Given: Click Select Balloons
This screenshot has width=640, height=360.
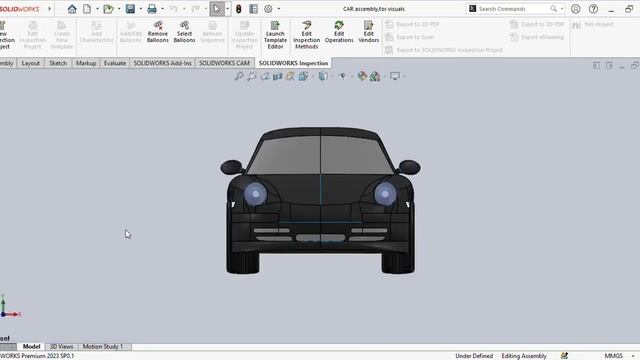Looking at the screenshot, I should [x=184, y=32].
